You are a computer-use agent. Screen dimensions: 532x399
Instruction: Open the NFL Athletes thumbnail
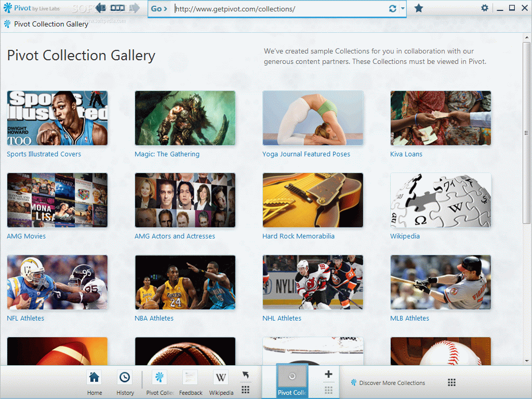[57, 282]
